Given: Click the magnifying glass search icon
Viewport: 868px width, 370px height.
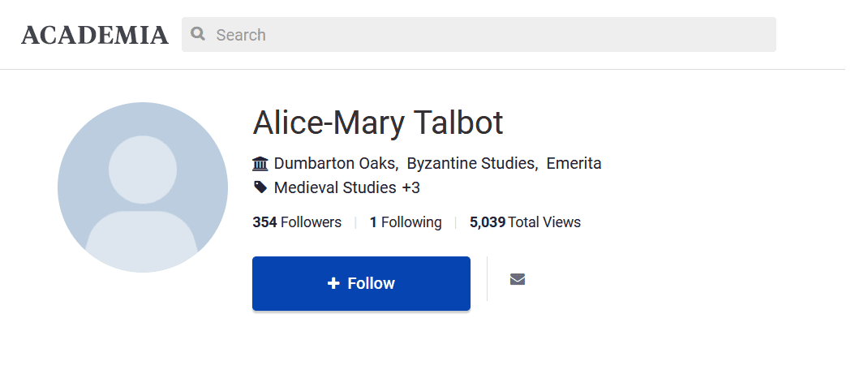Looking at the screenshot, I should [x=197, y=34].
